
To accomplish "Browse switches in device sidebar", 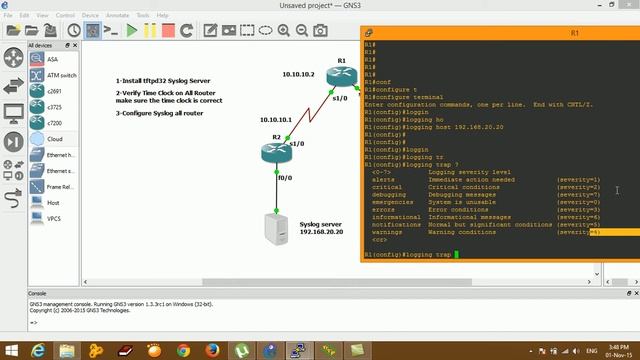I will click(x=13, y=86).
